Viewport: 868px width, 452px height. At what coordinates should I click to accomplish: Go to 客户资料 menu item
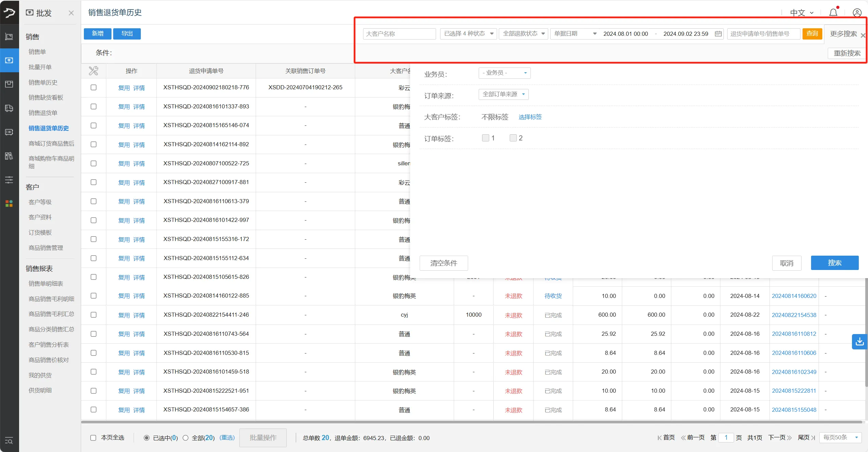[40, 217]
